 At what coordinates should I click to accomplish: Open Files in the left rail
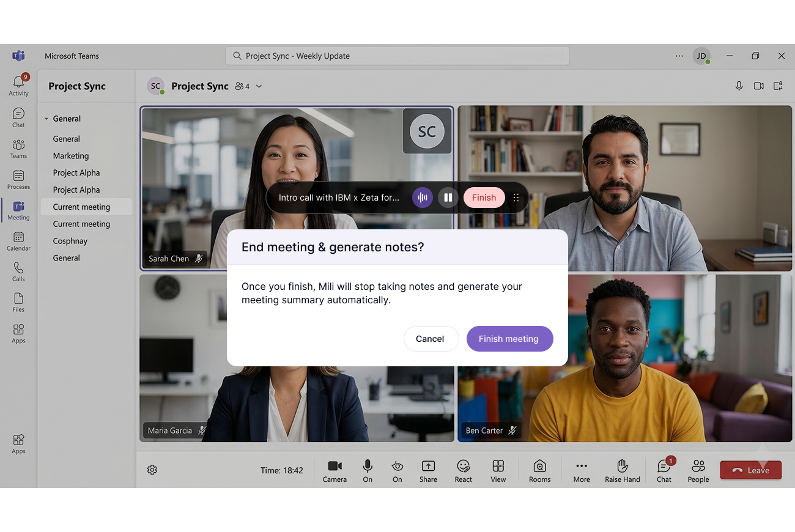[18, 303]
